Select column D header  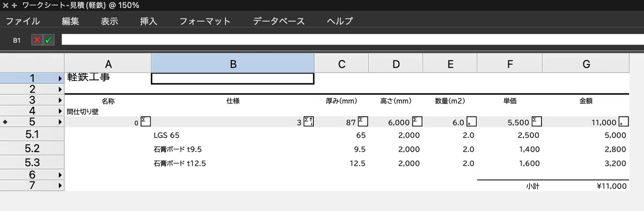point(396,63)
